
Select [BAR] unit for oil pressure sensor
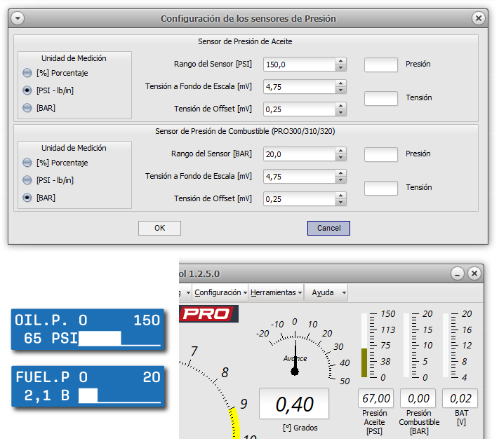(27, 108)
